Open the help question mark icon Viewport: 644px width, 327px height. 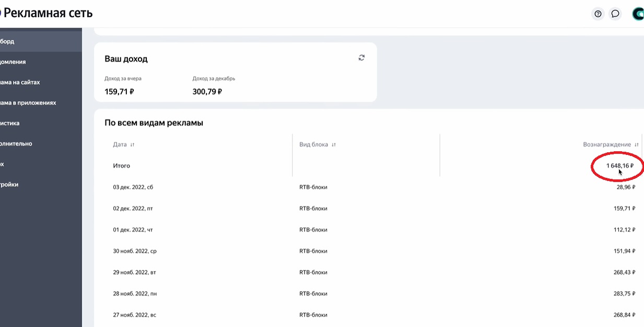(598, 14)
